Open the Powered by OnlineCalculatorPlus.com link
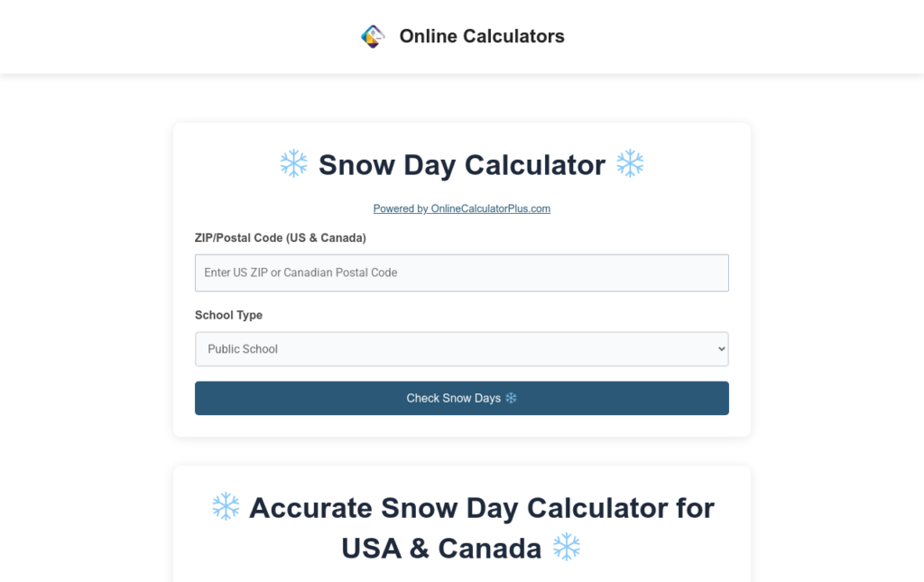Screen dimensions: 924x582 [462, 208]
